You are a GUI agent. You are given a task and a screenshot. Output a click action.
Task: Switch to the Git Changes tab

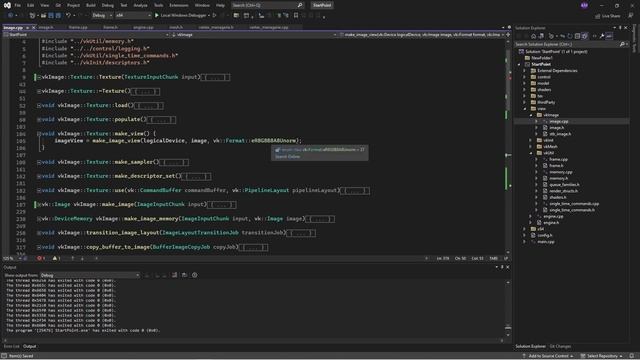click(560, 346)
